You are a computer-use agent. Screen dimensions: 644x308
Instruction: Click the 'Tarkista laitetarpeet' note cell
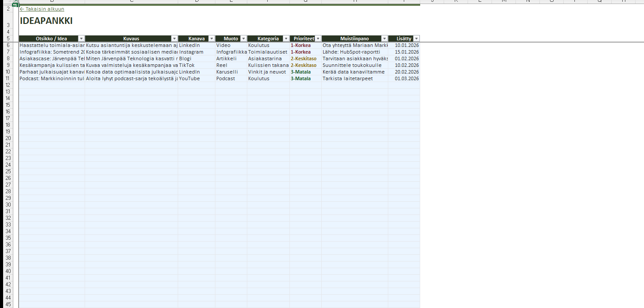(355, 78)
